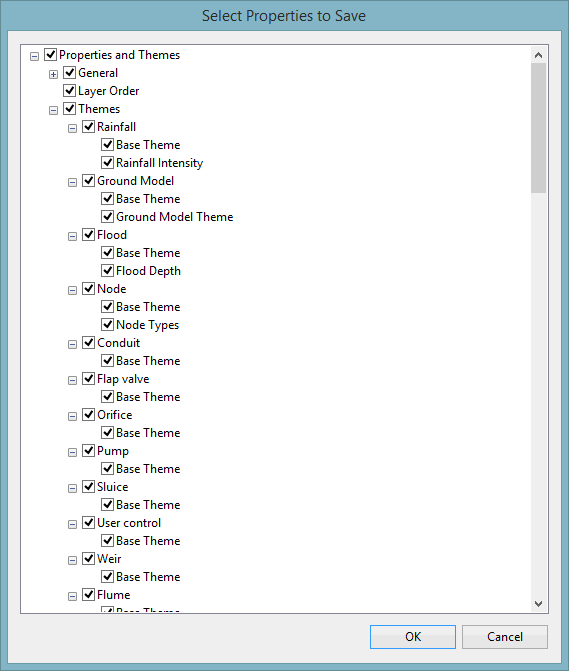Uncheck the Ground Model Theme checkbox

point(107,217)
